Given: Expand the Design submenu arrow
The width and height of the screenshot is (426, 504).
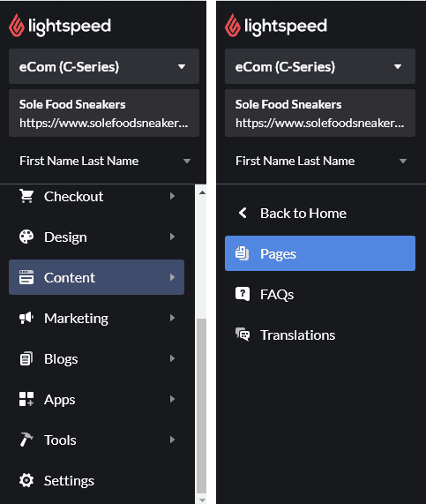Looking at the screenshot, I should pyautogui.click(x=173, y=237).
